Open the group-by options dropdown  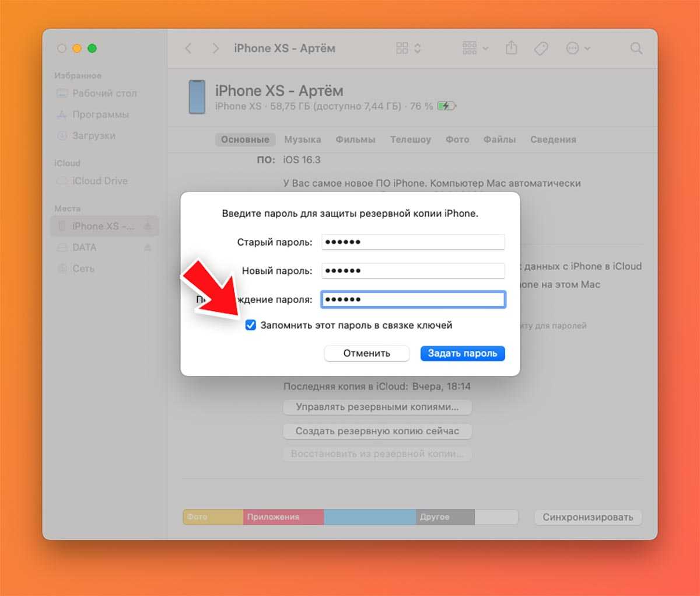pos(475,48)
